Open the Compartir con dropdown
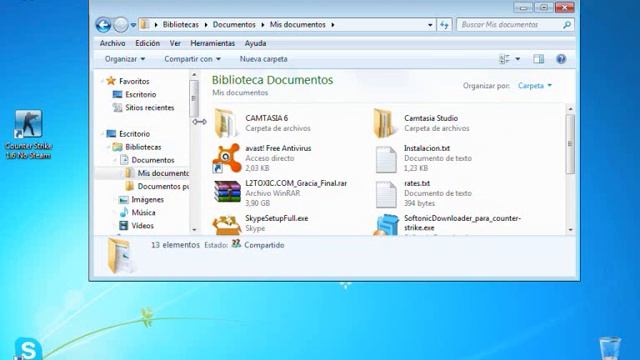 click(192, 59)
